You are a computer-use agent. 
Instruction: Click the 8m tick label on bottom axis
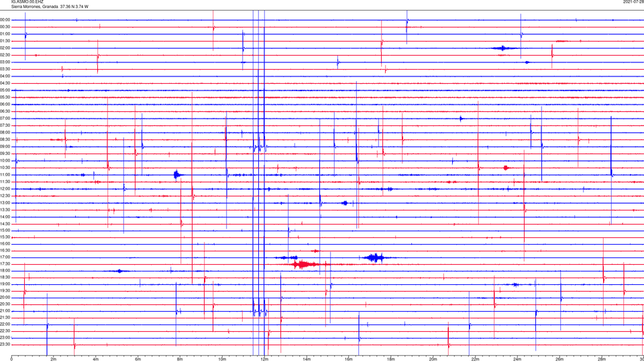coord(180,359)
